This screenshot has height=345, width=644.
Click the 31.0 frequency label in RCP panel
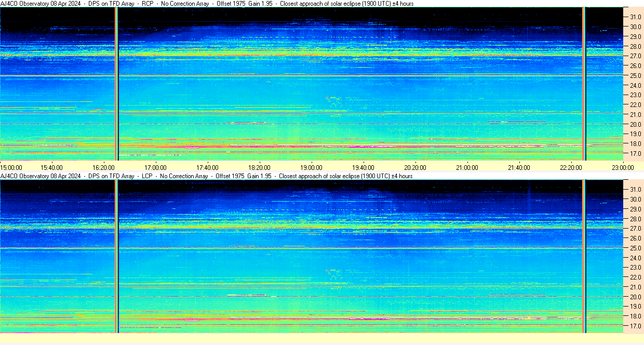(x=636, y=17)
